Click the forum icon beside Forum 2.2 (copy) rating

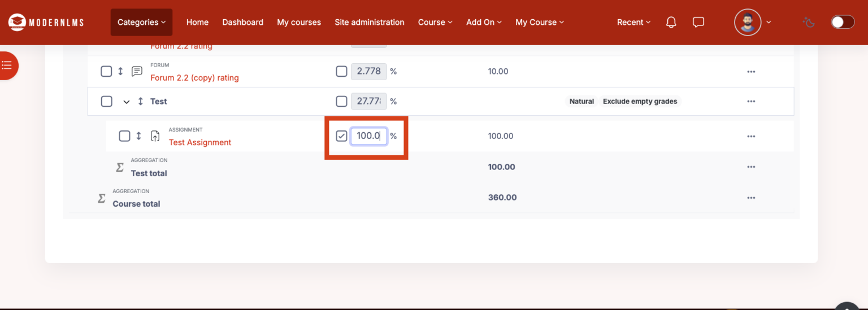click(x=137, y=72)
